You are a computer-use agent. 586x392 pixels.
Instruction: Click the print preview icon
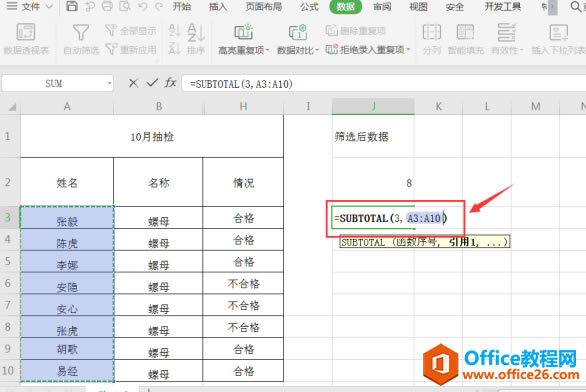tap(125, 6)
